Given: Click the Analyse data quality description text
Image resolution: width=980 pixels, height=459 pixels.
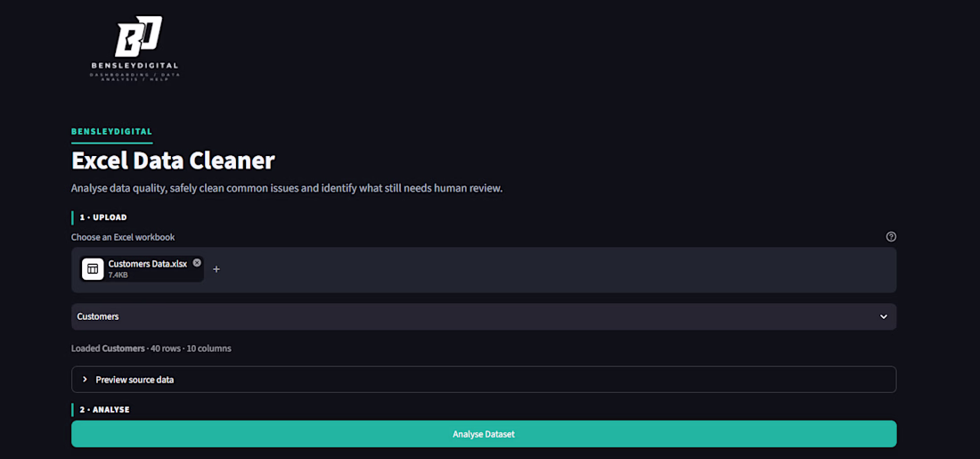Looking at the screenshot, I should pos(287,188).
